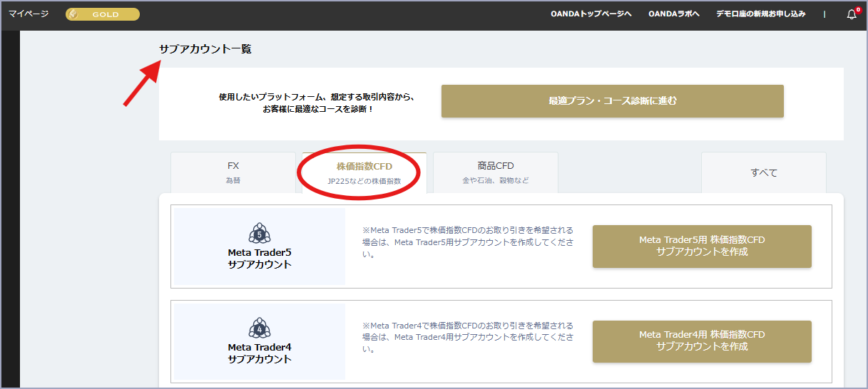Go to OANDAトップページへ link

pos(591,14)
